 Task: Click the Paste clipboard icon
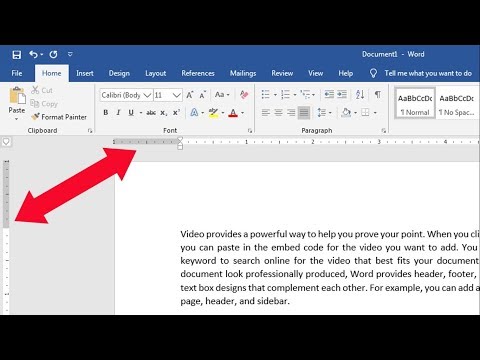pos(17,95)
